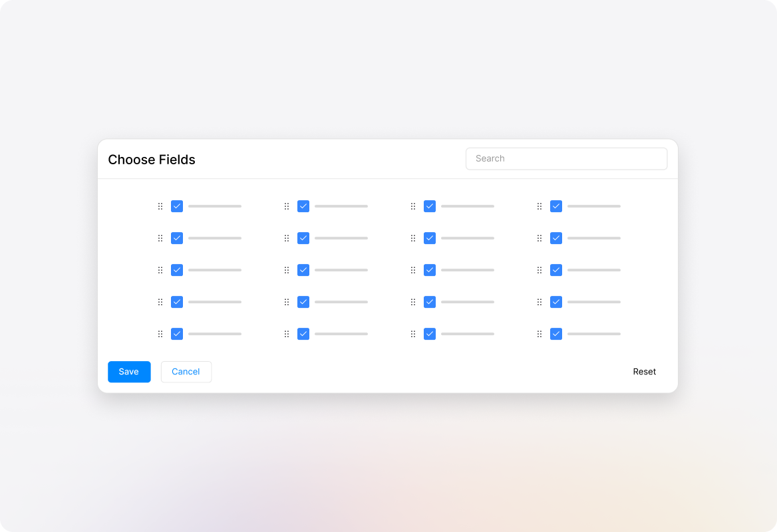Toggle the checkbox in the second row, third column
Viewport: 777px width, 532px height.
tap(430, 238)
